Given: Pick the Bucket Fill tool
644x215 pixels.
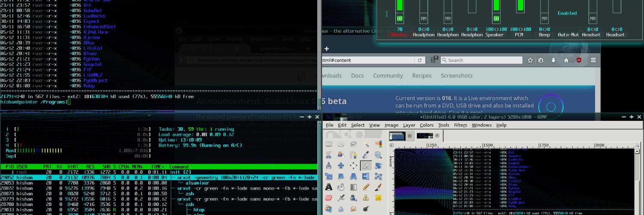Looking at the screenshot, I should coord(341,187).
